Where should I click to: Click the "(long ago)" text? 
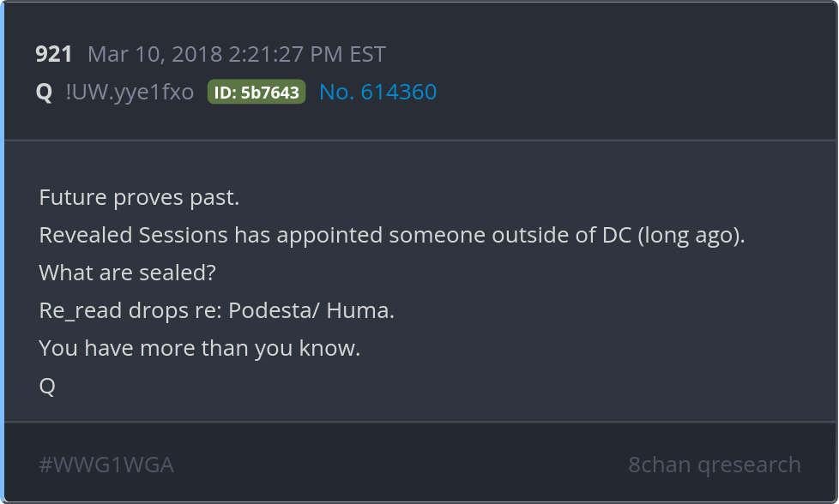coord(691,236)
